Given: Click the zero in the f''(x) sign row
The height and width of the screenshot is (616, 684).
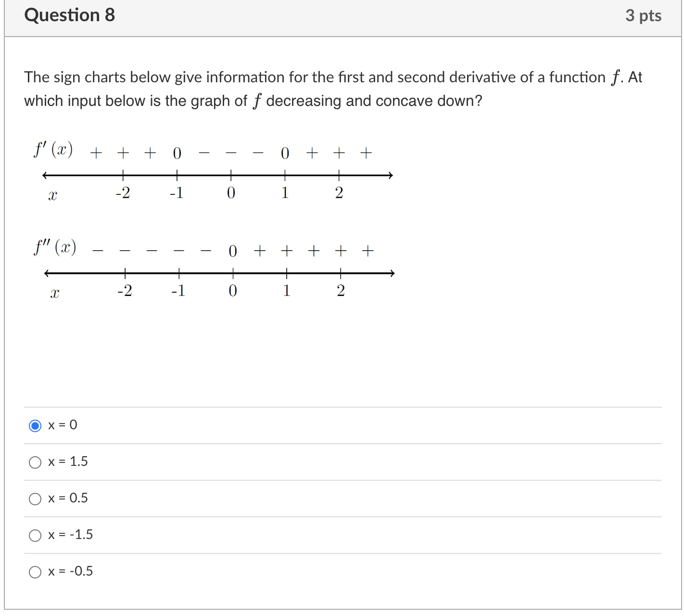Looking at the screenshot, I should [233, 251].
